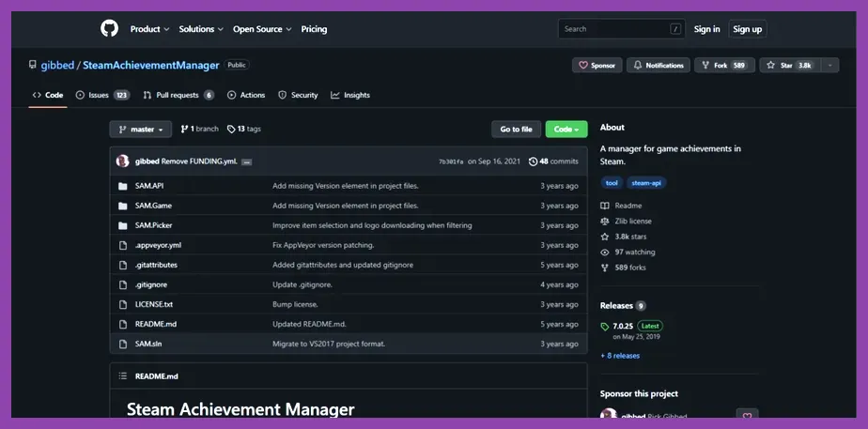View the 1 branch link
868x429 pixels.
[x=199, y=129]
